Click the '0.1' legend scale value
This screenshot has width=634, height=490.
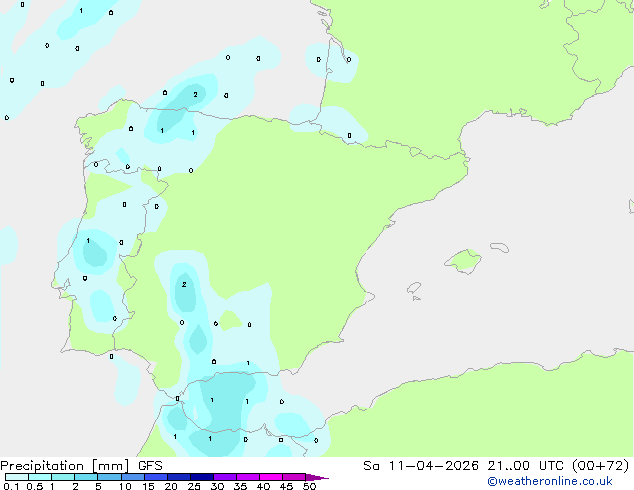coord(11,486)
